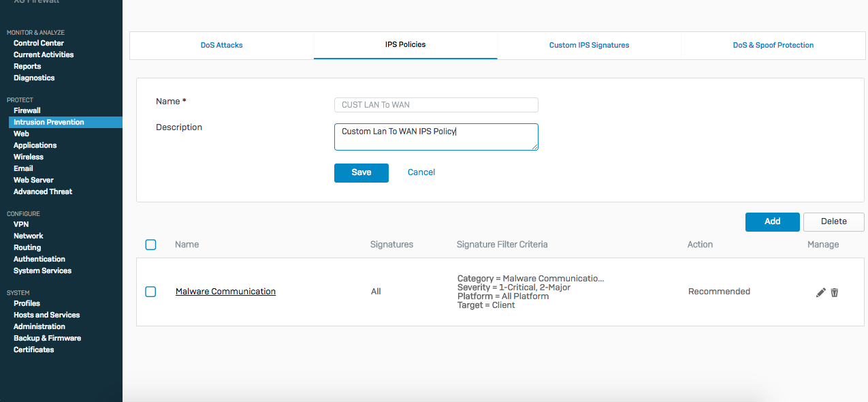Navigate to Hosts and Services
The width and height of the screenshot is (868, 402).
[46, 315]
